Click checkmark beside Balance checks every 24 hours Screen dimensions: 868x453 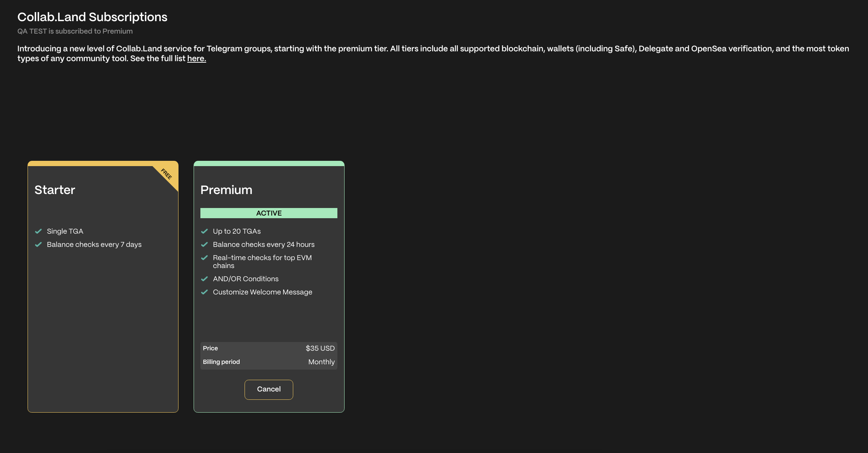click(204, 244)
